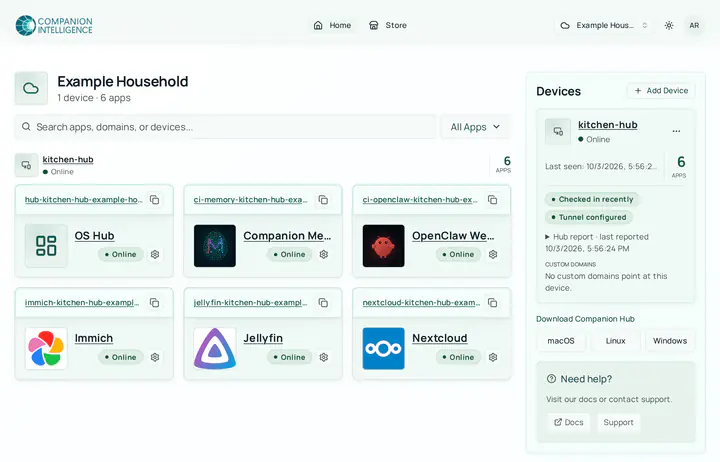Open settings gear for Nextcloud
The image size is (720, 462).
coord(493,357)
